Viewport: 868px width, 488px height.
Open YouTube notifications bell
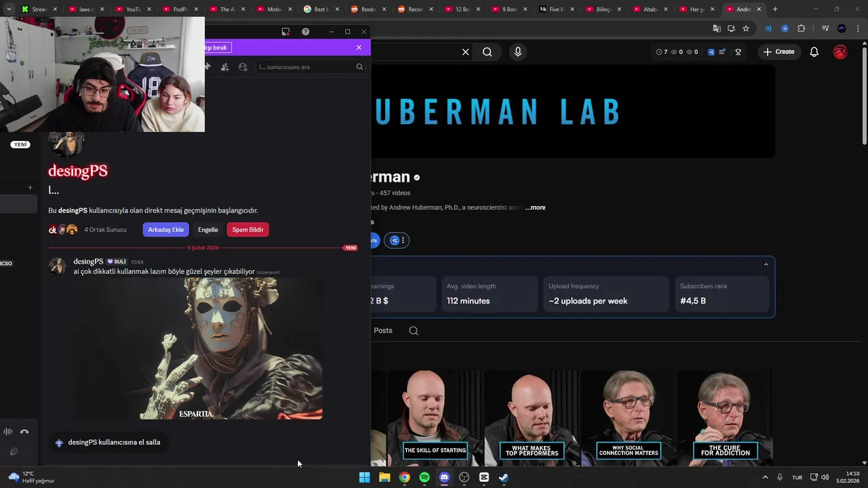tap(814, 52)
